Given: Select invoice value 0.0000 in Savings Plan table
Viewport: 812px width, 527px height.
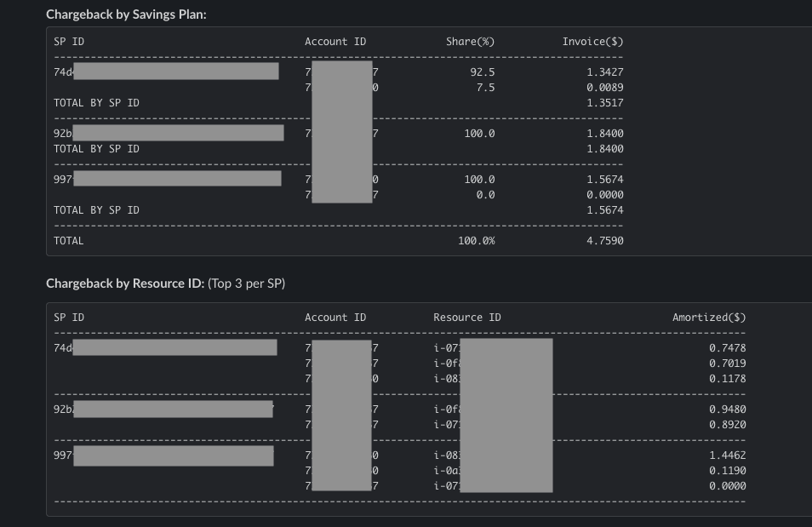Looking at the screenshot, I should tap(605, 195).
